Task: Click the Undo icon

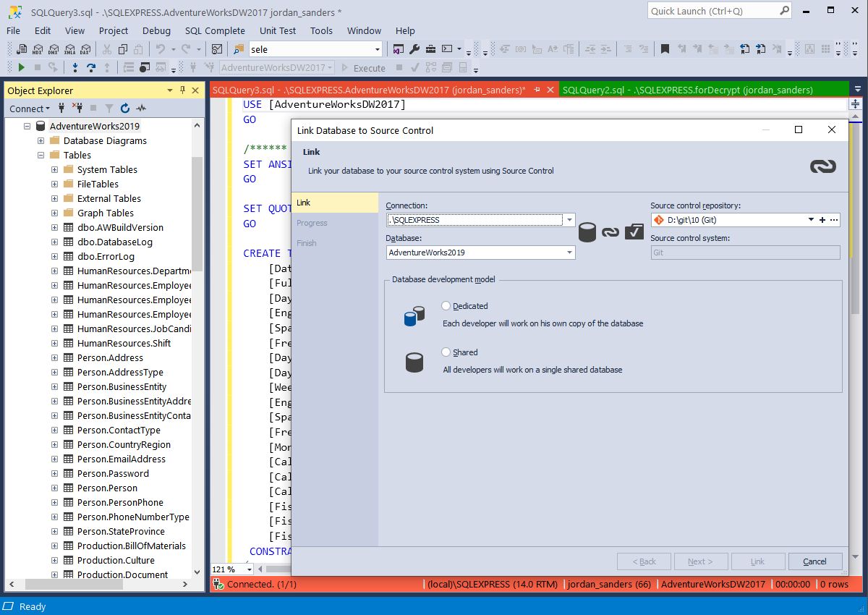Action: [x=161, y=48]
